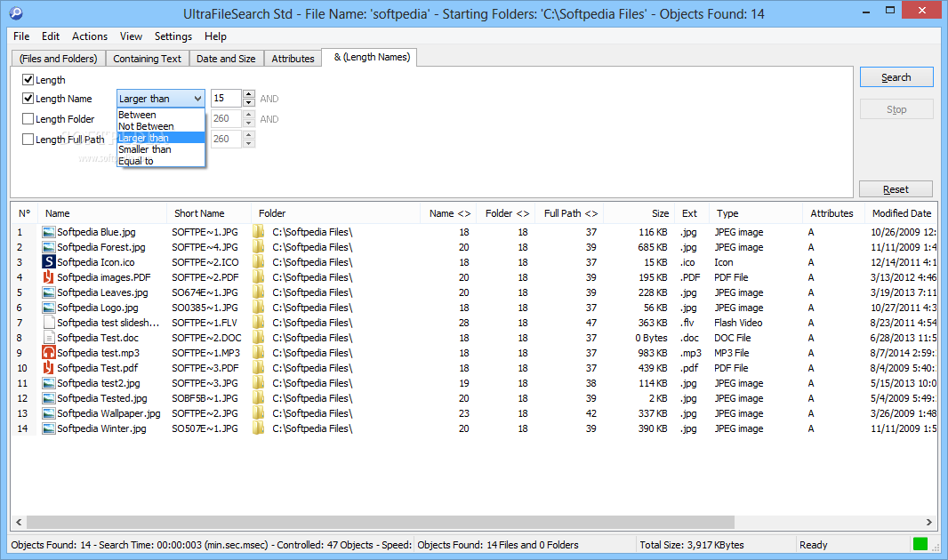Sort by the Name <> length column header
The image size is (948, 560).
coord(448,213)
